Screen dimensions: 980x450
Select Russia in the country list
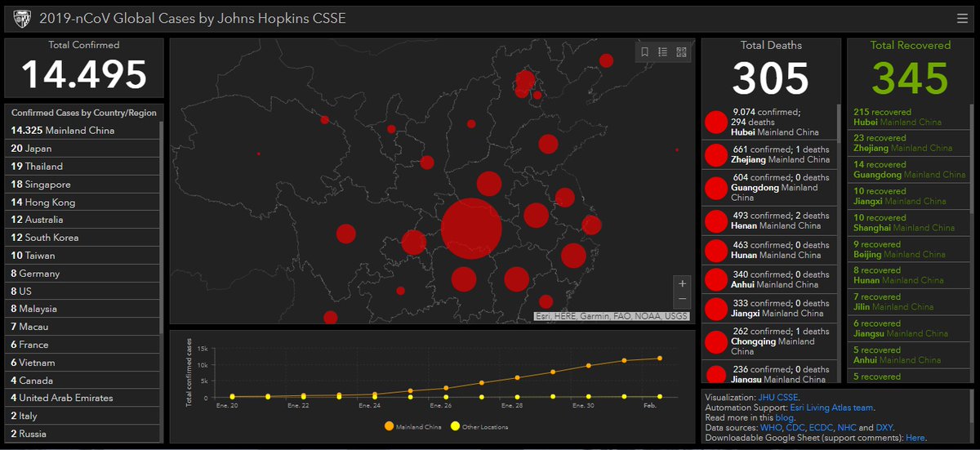(82, 434)
